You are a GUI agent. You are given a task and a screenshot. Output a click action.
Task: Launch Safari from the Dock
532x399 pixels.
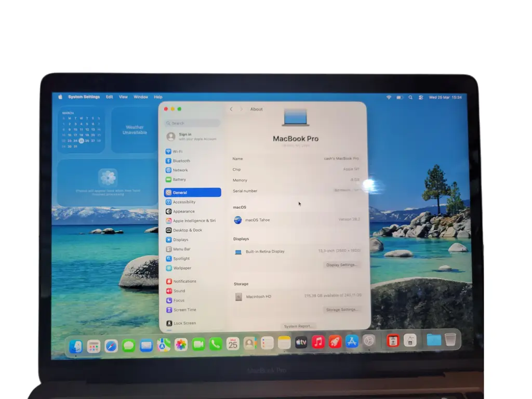coord(111,346)
